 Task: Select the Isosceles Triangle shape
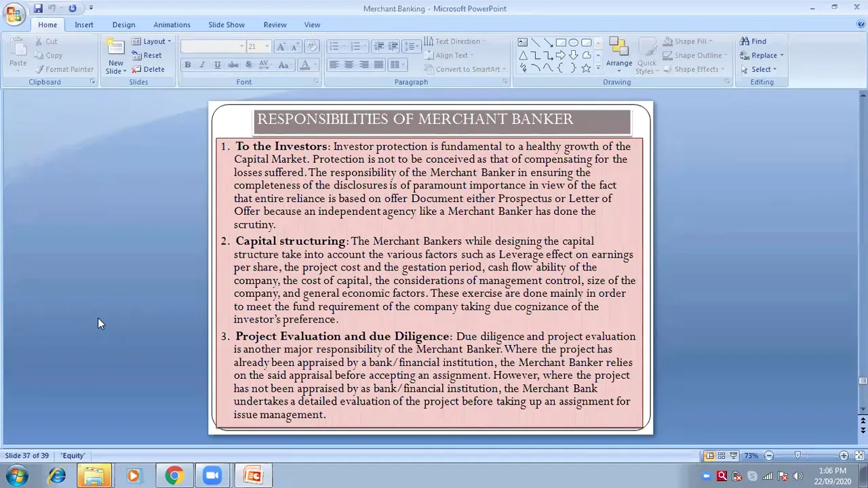[x=523, y=56]
